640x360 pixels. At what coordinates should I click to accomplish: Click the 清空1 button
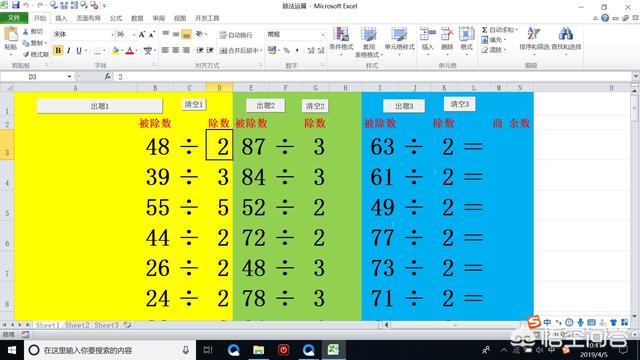coord(193,104)
